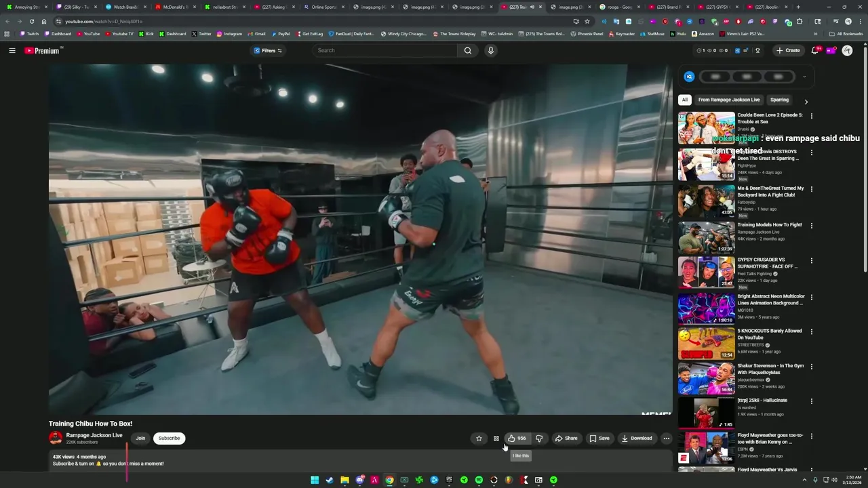Screen dimensions: 868x488
Task: Open Floyd Mayweather goes toe-to-toe thumbnail
Action: pos(707,449)
